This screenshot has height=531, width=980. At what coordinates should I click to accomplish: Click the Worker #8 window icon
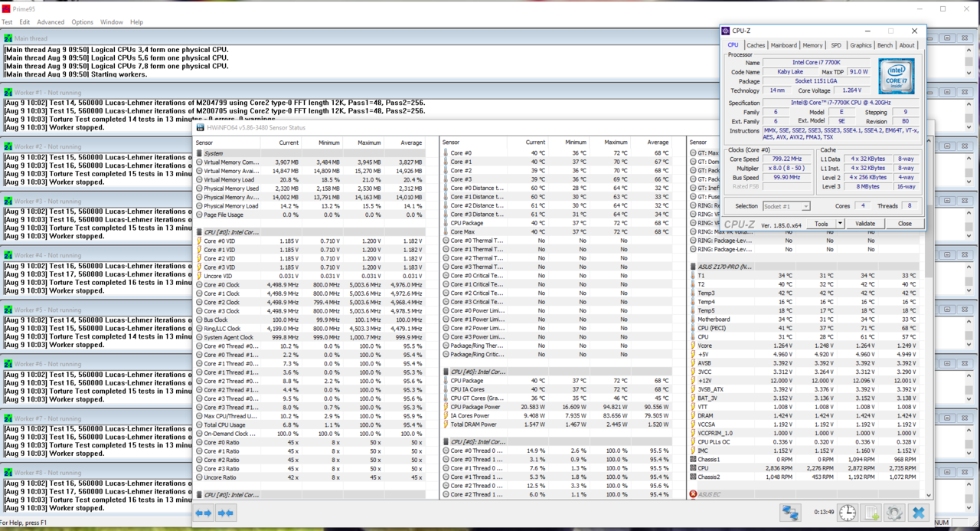pos(8,473)
